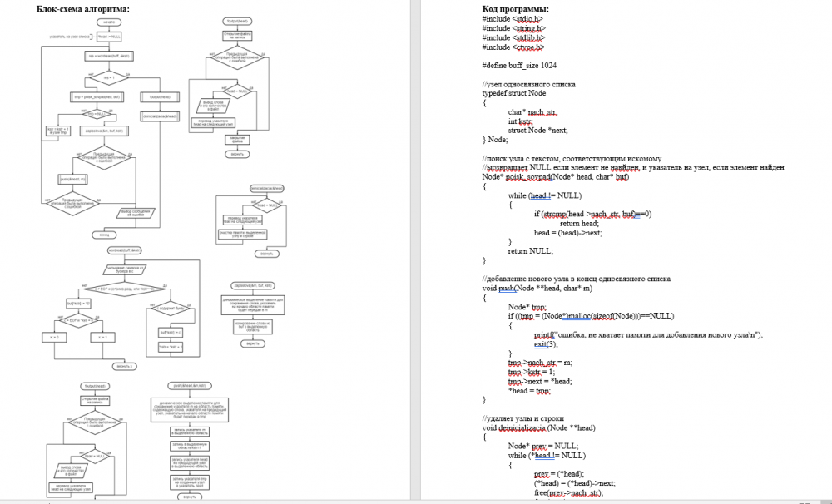Viewport: 832px width, 504px height.
Task: Click the heading 'Код программы:'
Action: pyautogui.click(x=515, y=8)
